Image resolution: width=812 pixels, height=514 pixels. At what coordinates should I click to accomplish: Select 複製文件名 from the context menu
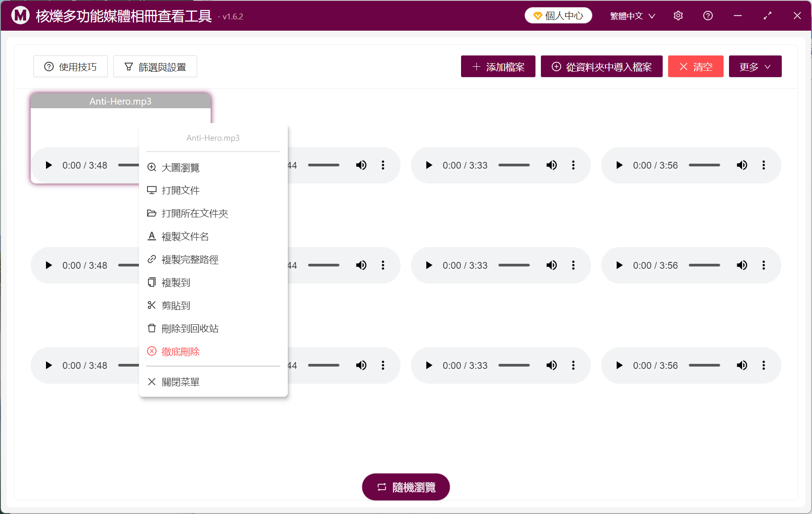click(x=185, y=236)
